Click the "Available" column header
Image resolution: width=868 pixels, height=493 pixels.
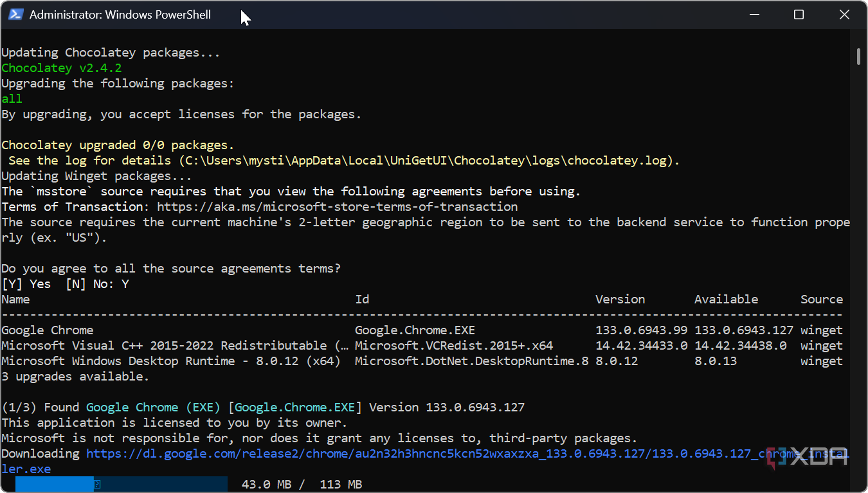click(x=726, y=299)
